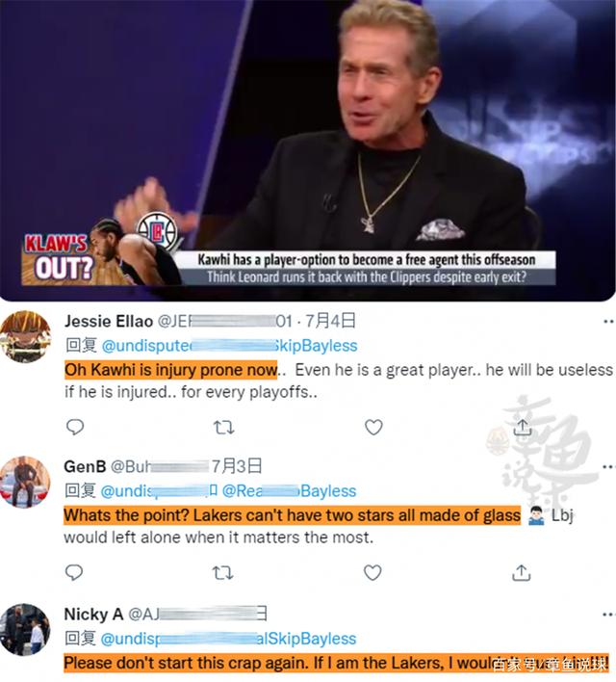Retweet GenB's tweet
616x682 pixels.
(x=223, y=573)
